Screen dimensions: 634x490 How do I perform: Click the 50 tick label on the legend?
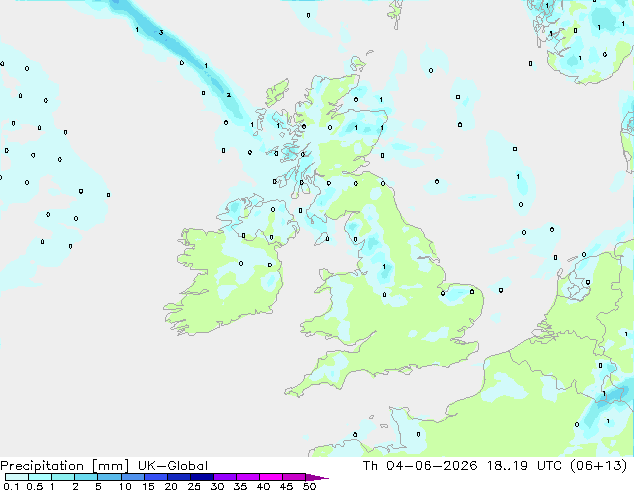tap(309, 486)
